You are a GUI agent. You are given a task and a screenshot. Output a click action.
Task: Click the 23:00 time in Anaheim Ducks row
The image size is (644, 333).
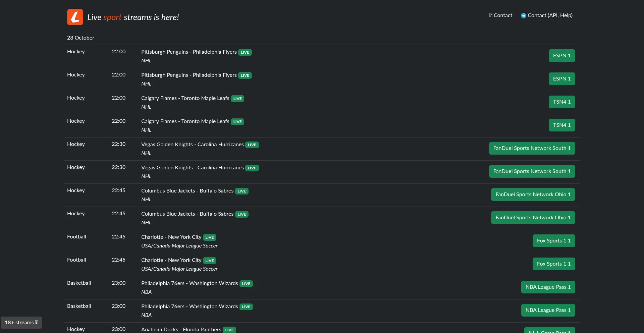[x=119, y=329]
